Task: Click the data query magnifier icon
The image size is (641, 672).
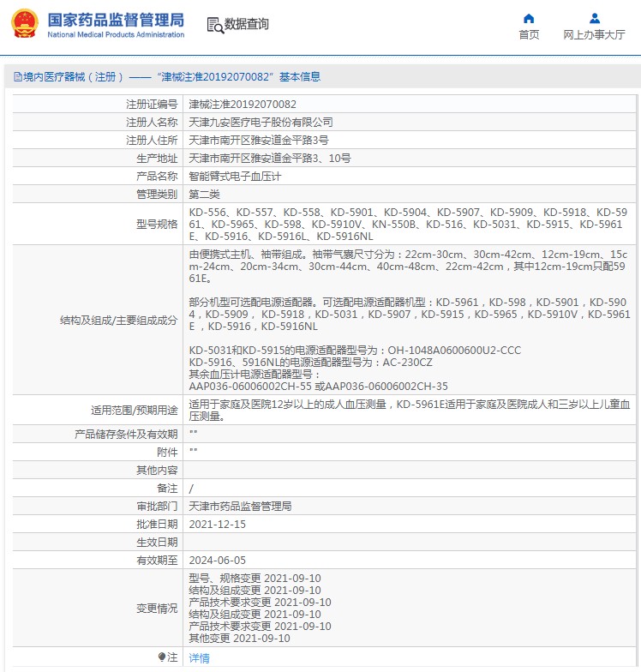Action: (x=215, y=25)
